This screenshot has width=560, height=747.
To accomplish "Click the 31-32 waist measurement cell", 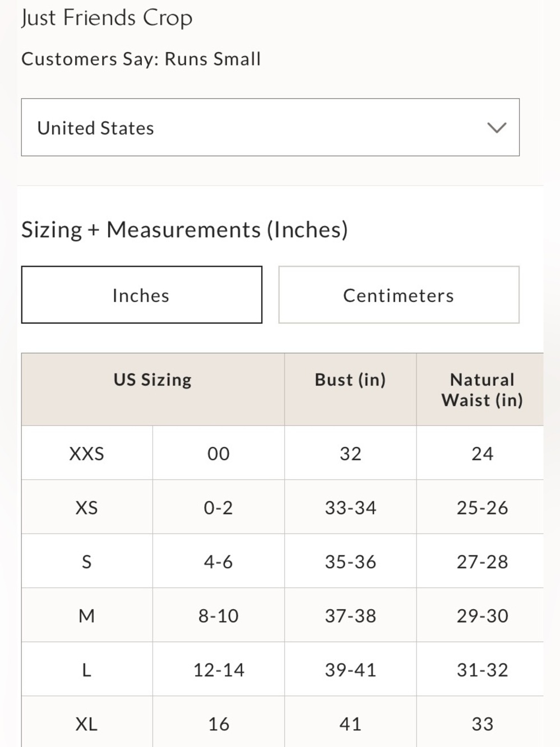I will (480, 669).
